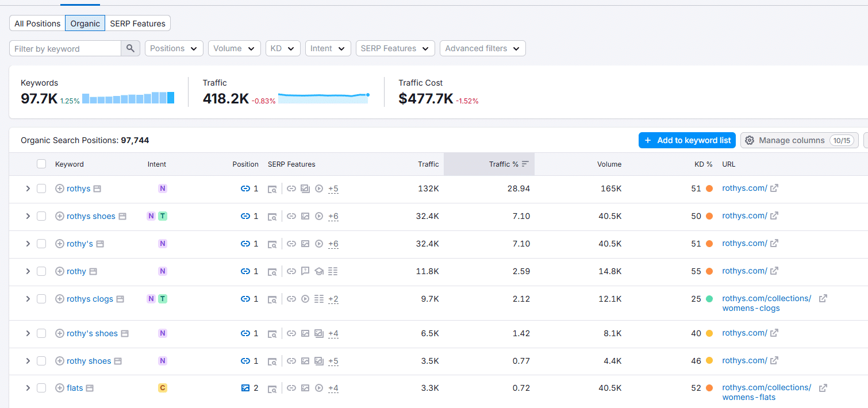
Task: Open the Intent filter dropdown
Action: 328,48
